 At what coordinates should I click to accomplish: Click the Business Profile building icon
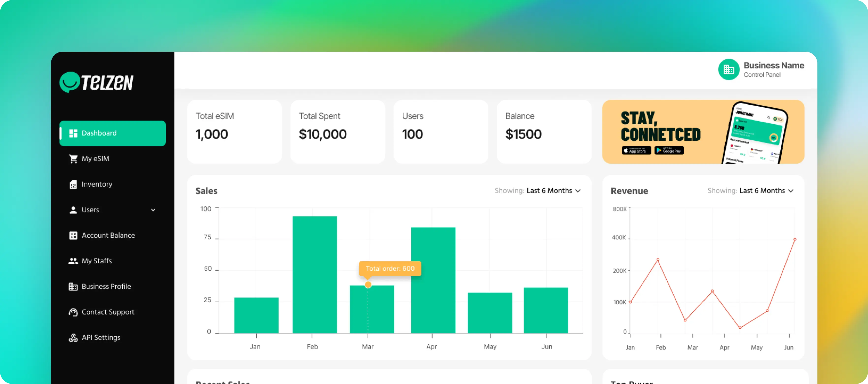tap(73, 287)
